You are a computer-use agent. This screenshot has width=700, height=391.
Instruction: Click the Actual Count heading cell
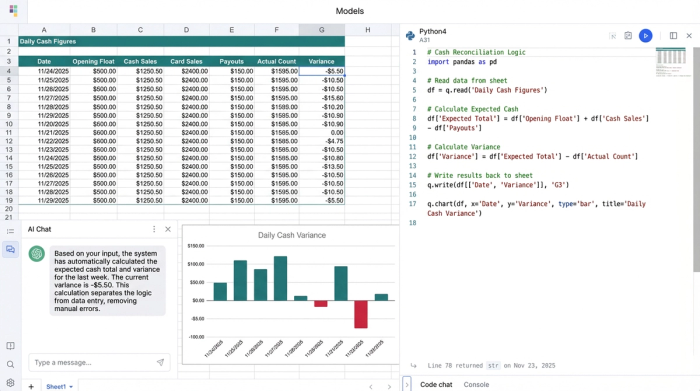pyautogui.click(x=277, y=62)
